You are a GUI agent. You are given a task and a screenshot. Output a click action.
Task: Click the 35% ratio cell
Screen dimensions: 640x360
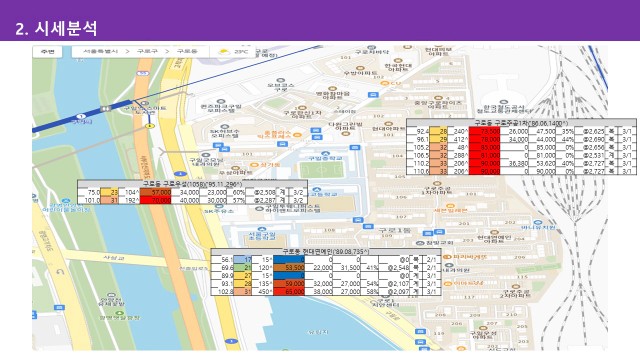(565, 131)
